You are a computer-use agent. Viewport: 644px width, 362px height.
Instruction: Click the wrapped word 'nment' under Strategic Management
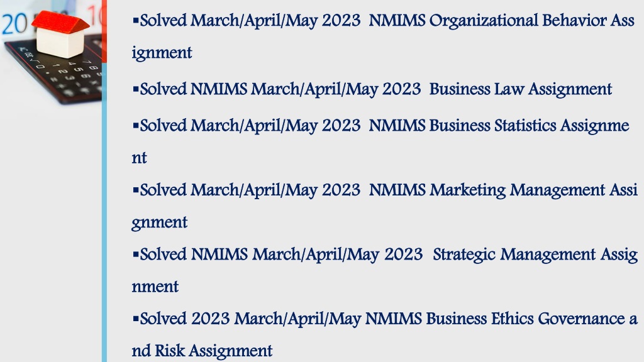click(155, 287)
